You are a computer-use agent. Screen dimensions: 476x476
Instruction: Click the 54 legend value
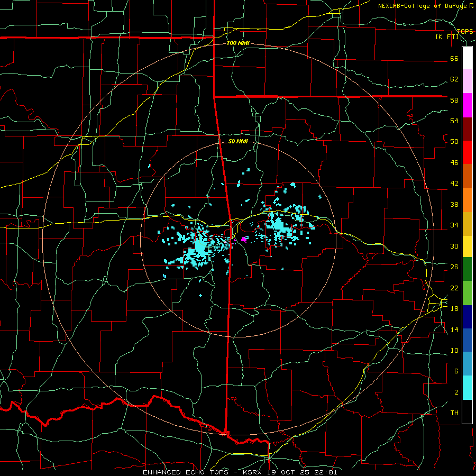pyautogui.click(x=454, y=121)
